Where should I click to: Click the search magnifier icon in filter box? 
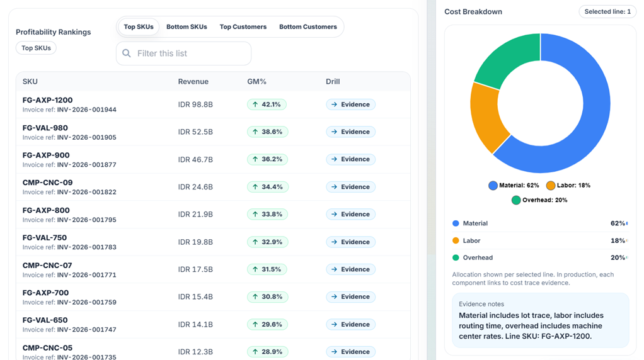[x=127, y=53]
